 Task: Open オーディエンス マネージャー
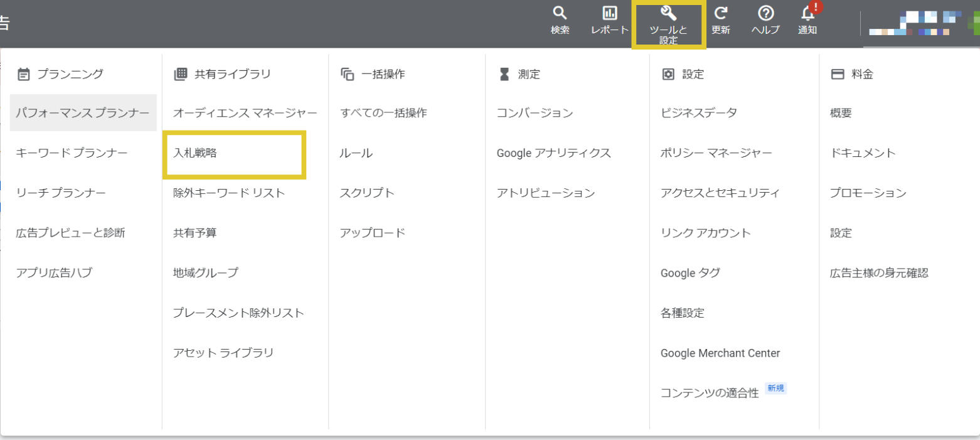(x=245, y=113)
